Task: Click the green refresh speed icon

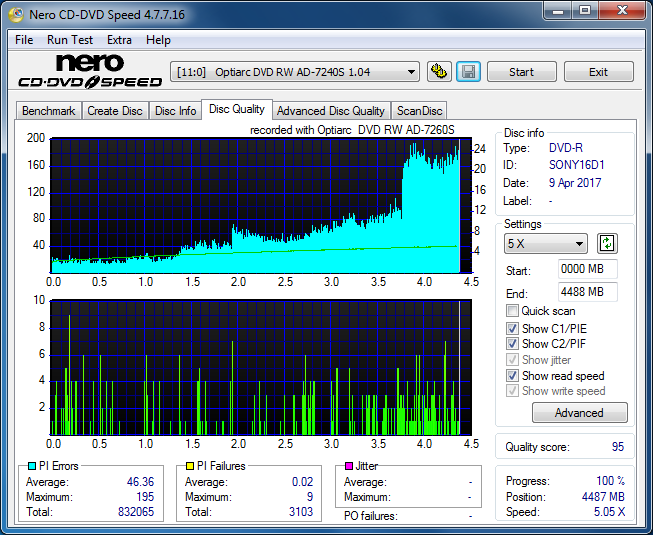Action: (x=607, y=244)
